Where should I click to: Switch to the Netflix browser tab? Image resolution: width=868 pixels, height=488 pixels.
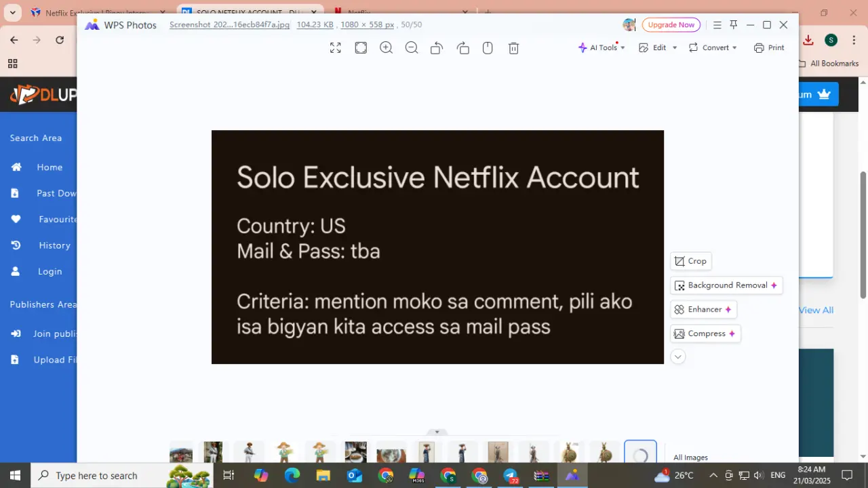tap(401, 12)
